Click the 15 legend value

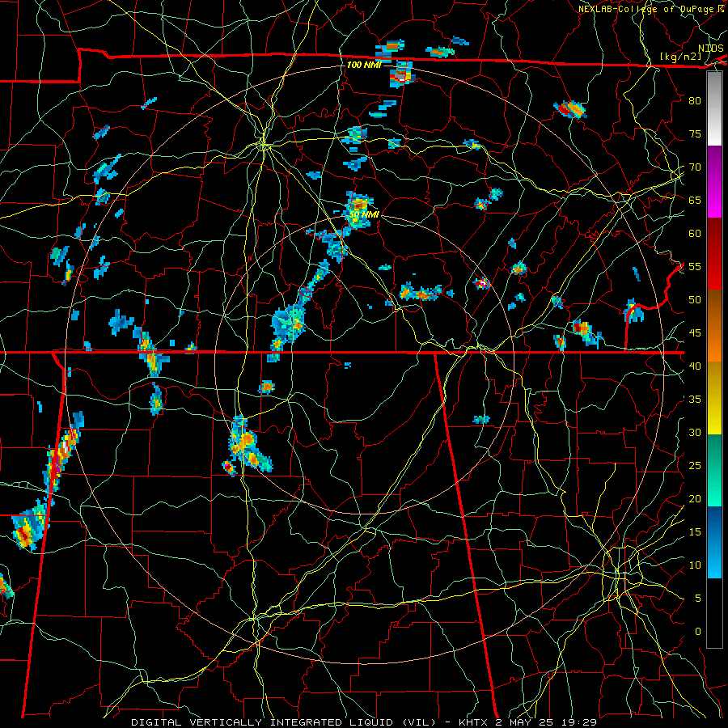(695, 531)
